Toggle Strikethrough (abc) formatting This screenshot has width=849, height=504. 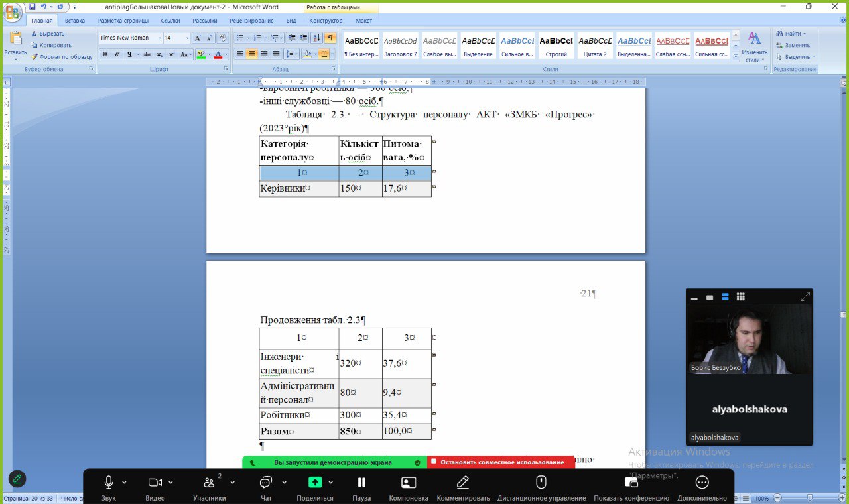point(147,54)
